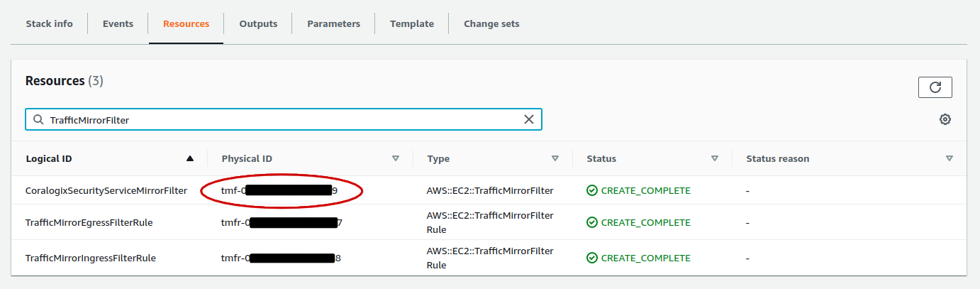Sort by Status column arrow
Image resolution: width=980 pixels, height=289 pixels.
[715, 159]
